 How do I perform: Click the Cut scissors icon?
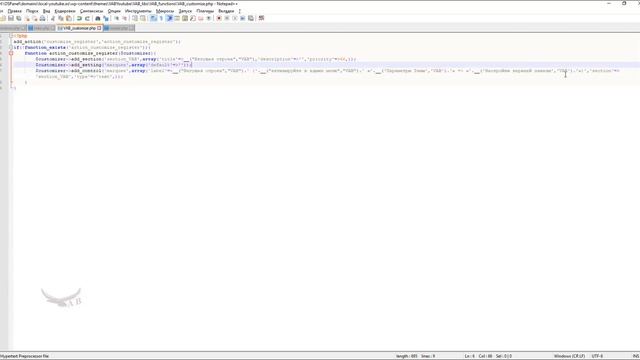pos(53,18)
